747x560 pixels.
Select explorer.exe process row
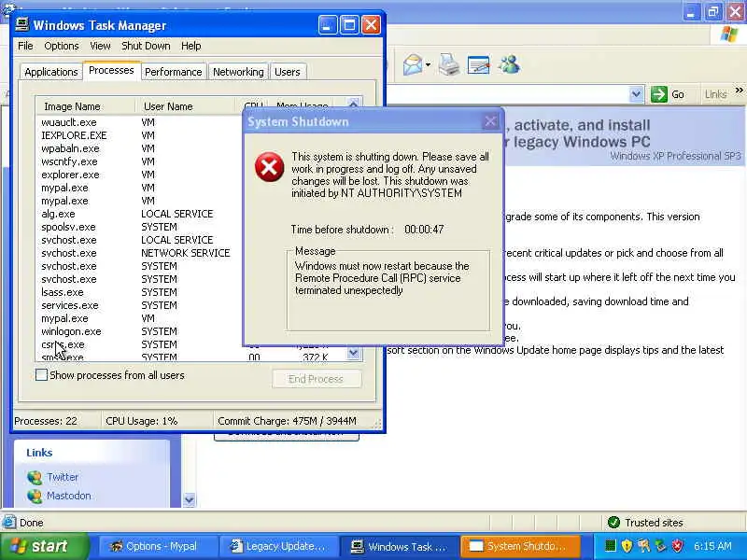(x=141, y=175)
